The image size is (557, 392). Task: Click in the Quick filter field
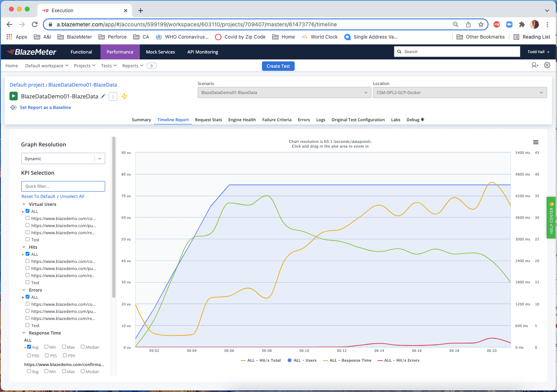(63, 186)
